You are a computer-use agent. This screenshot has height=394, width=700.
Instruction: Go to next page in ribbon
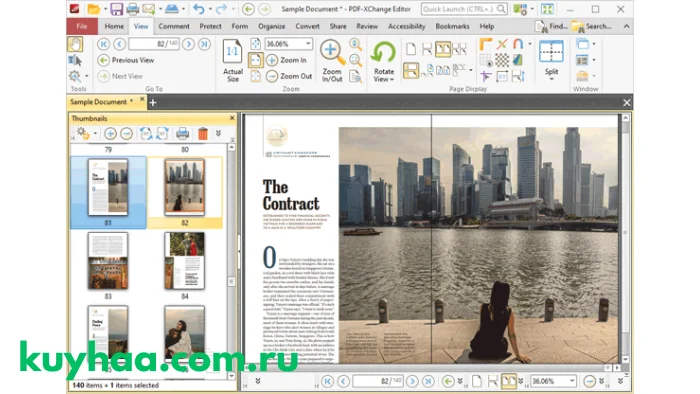pyautogui.click(x=188, y=44)
